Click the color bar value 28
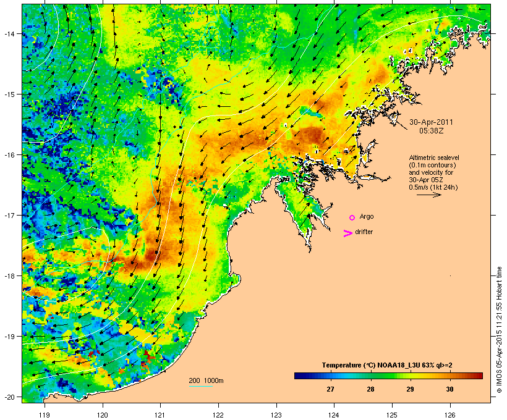 [x=370, y=389]
